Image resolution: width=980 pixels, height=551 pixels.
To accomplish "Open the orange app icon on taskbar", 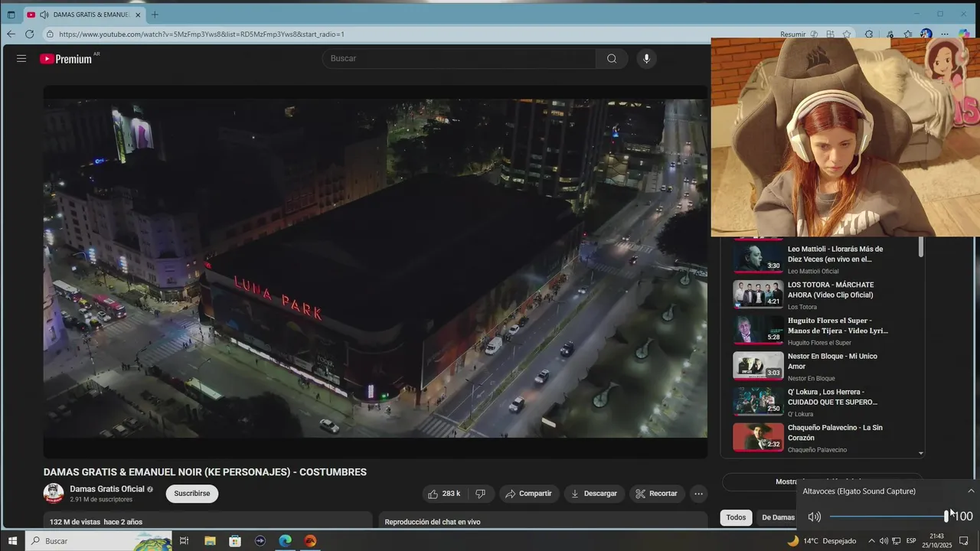I will click(x=310, y=541).
